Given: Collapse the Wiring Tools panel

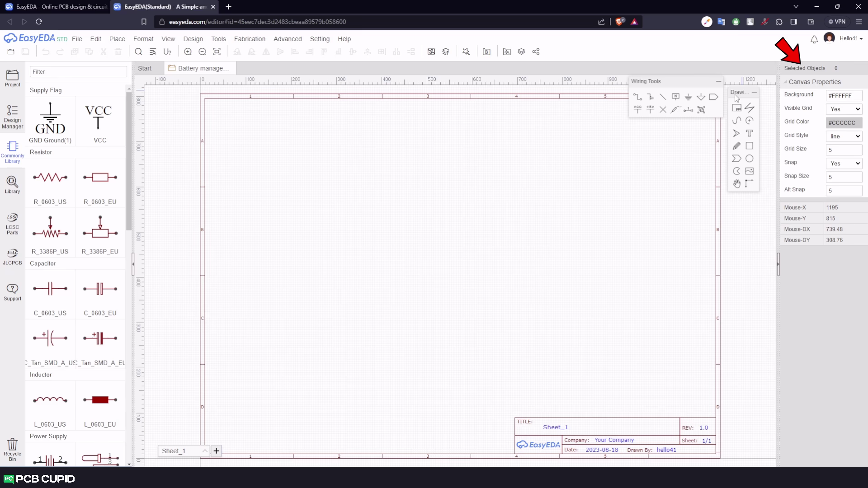Looking at the screenshot, I should pos(718,81).
